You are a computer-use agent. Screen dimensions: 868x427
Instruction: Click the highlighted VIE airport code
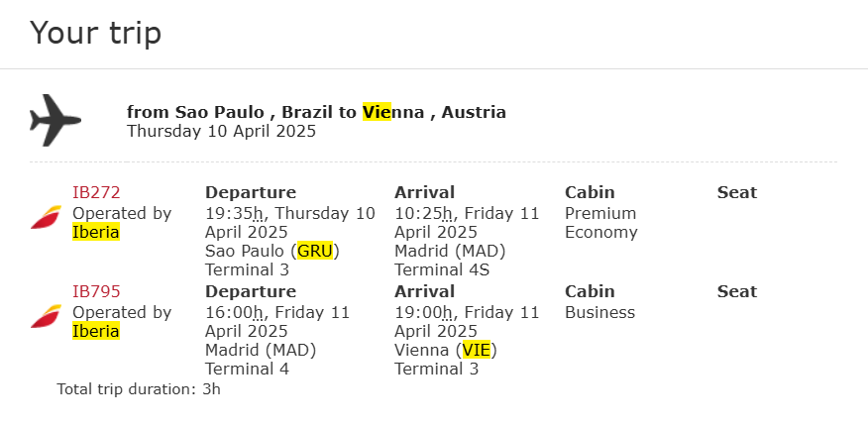476,350
